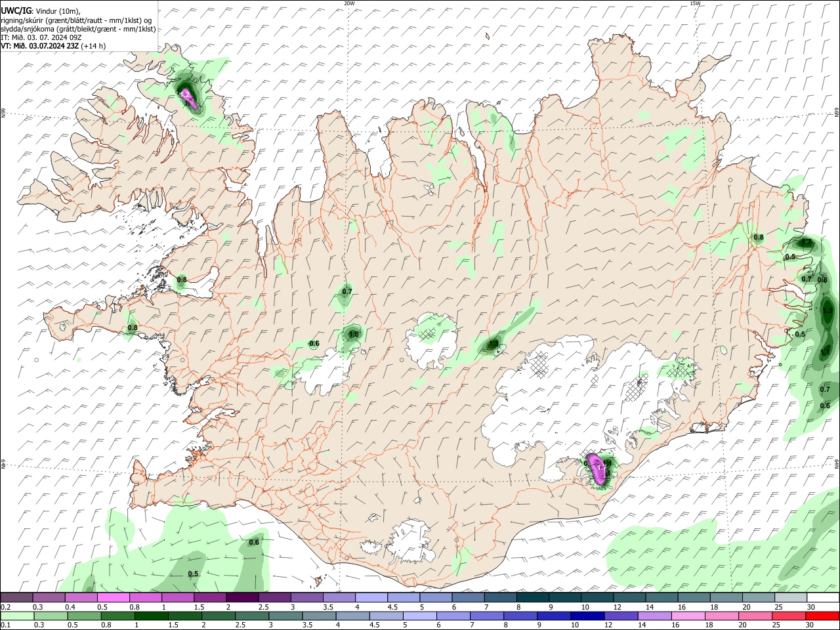Click the '4.5' label under the sleet/snow scale
The height and width of the screenshot is (630, 840).
(x=392, y=607)
